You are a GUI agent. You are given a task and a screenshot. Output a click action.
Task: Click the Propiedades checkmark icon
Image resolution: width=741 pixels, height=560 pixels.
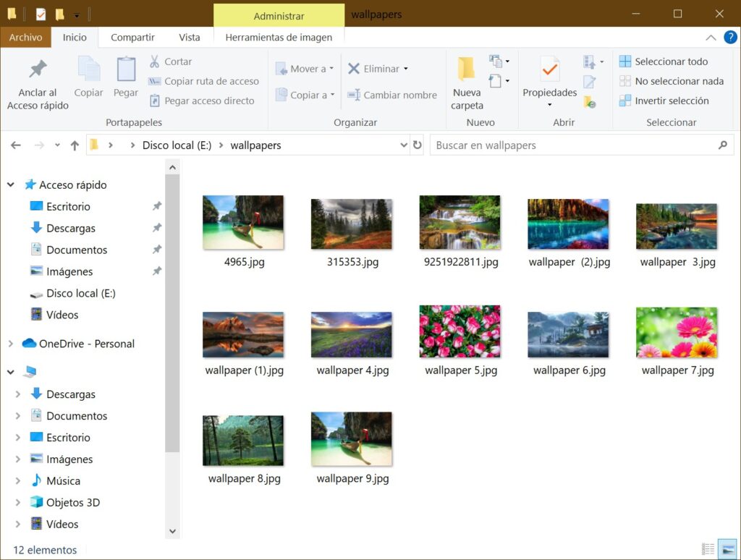coord(550,69)
